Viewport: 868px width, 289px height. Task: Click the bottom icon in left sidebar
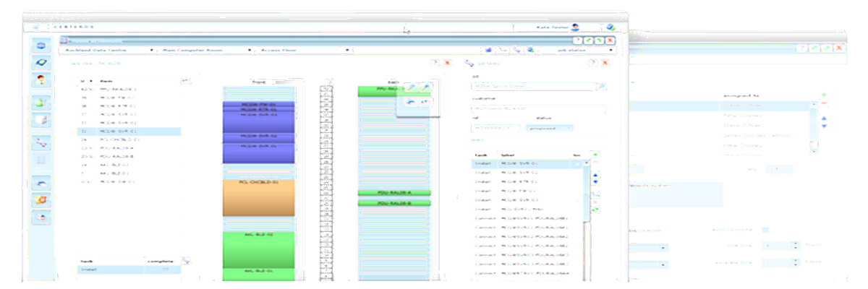(x=42, y=215)
